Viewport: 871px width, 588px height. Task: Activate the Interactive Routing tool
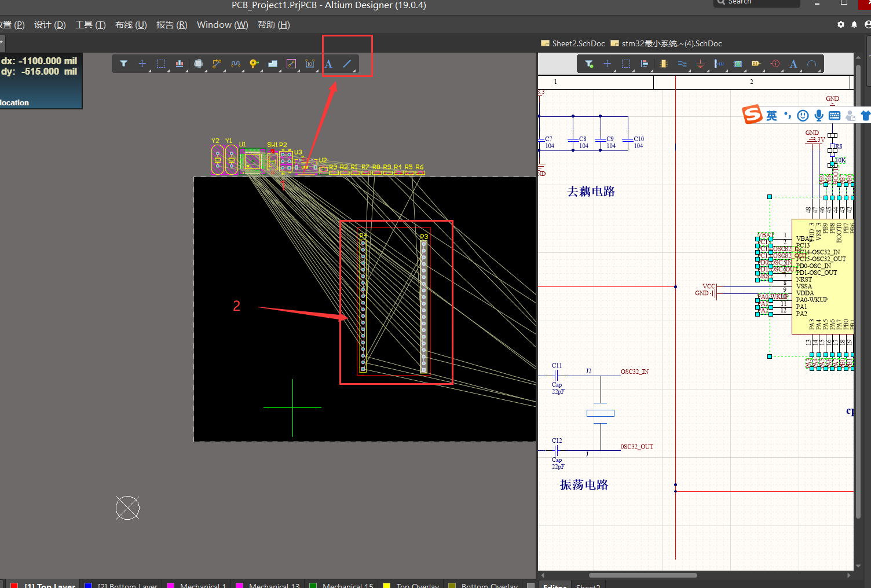tap(217, 64)
